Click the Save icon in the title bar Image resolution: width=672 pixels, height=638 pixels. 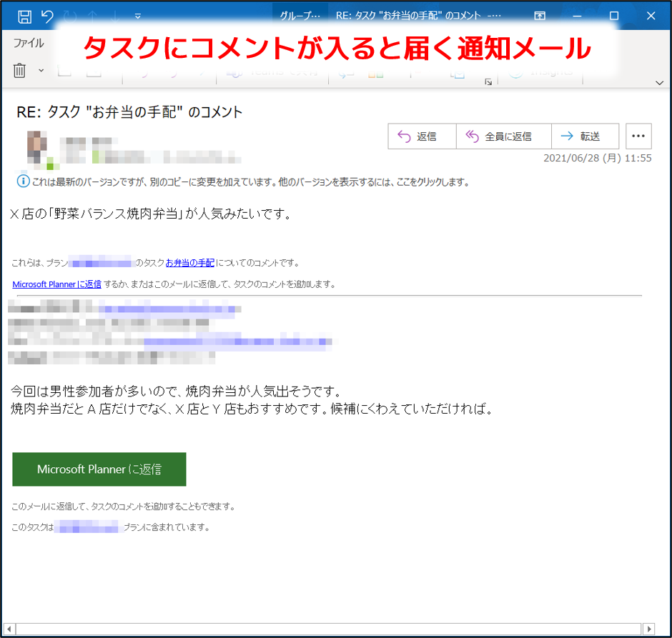click(x=24, y=16)
